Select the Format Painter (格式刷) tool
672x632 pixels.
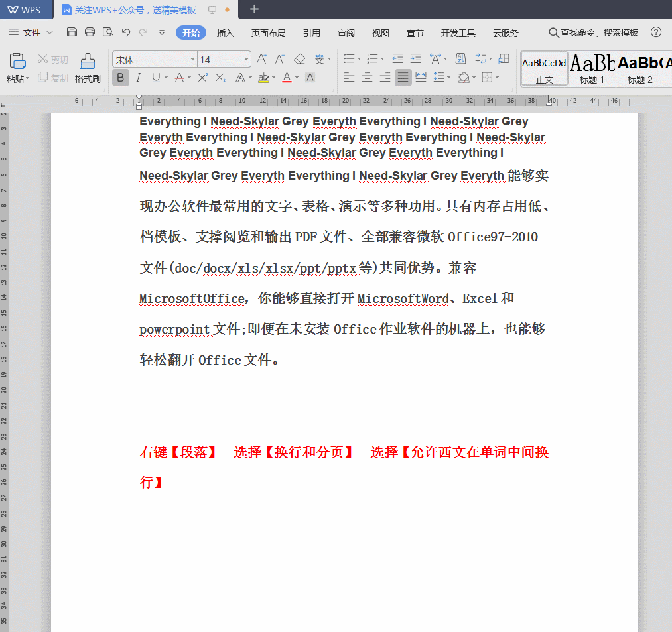[x=88, y=68]
